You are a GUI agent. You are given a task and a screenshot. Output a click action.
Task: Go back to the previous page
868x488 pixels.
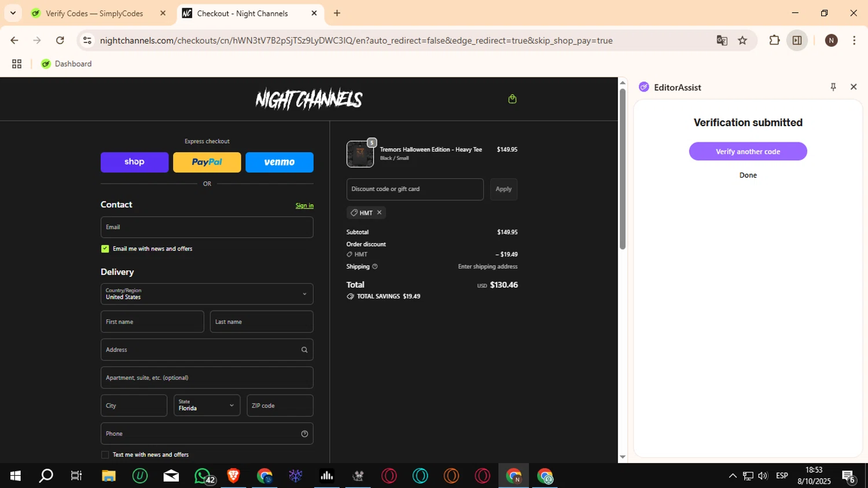click(x=14, y=41)
